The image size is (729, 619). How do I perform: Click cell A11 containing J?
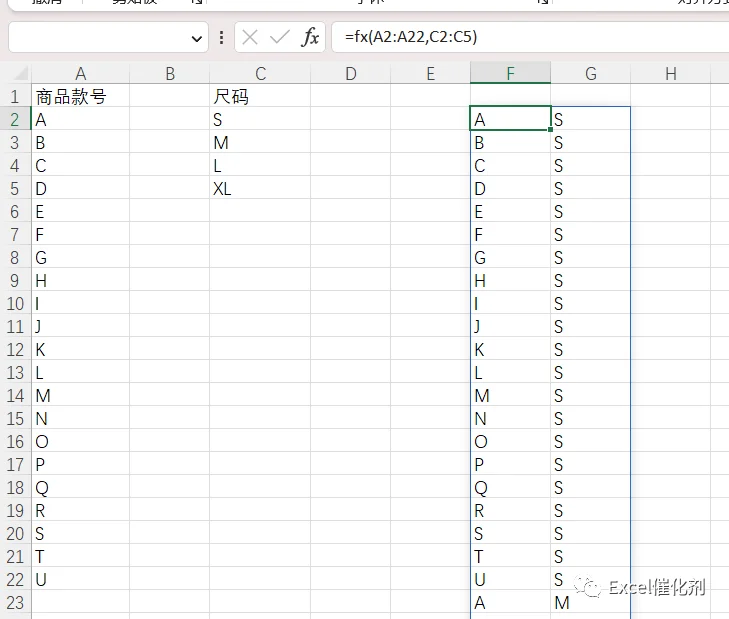pyautogui.click(x=80, y=326)
